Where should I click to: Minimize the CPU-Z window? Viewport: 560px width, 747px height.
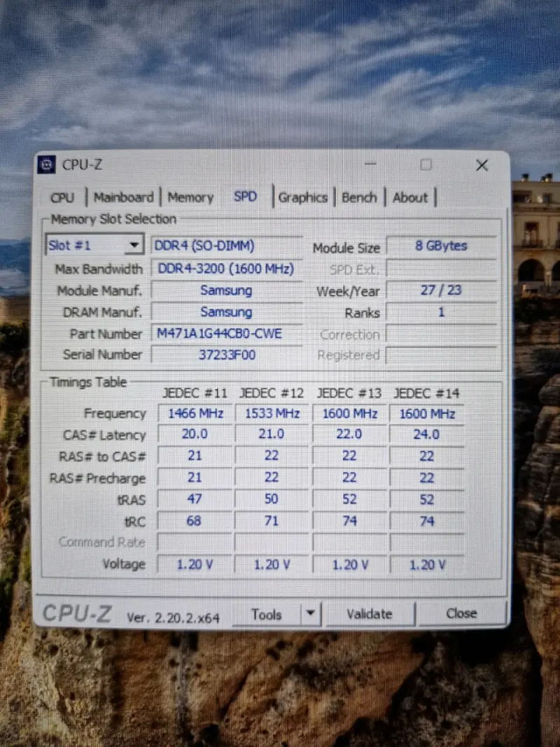370,164
